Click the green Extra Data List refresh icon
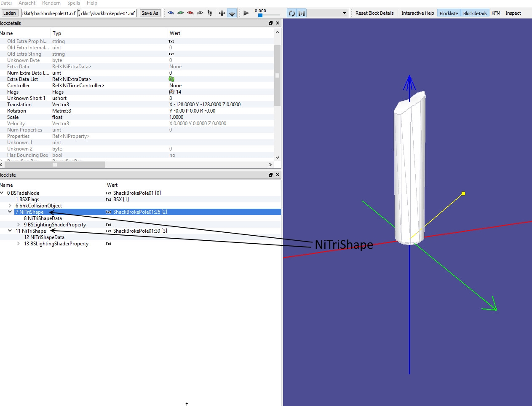Image resolution: width=532 pixels, height=406 pixels. coord(171,79)
